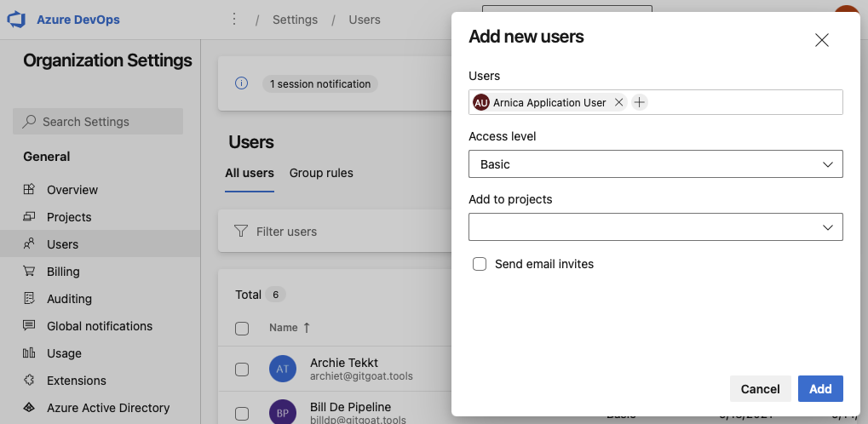Click the Search Settings field

click(x=98, y=122)
